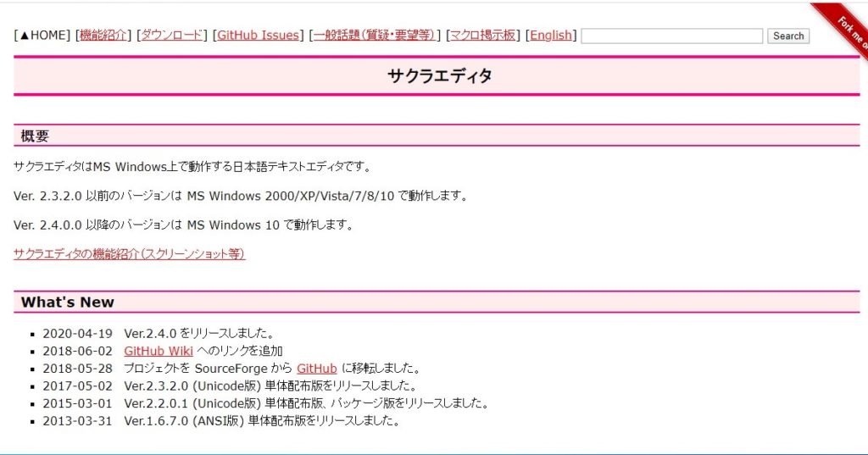Click the Ver. 2.4.0.0 以降 compatibility sentence
868x455 pixels.
tap(183, 225)
